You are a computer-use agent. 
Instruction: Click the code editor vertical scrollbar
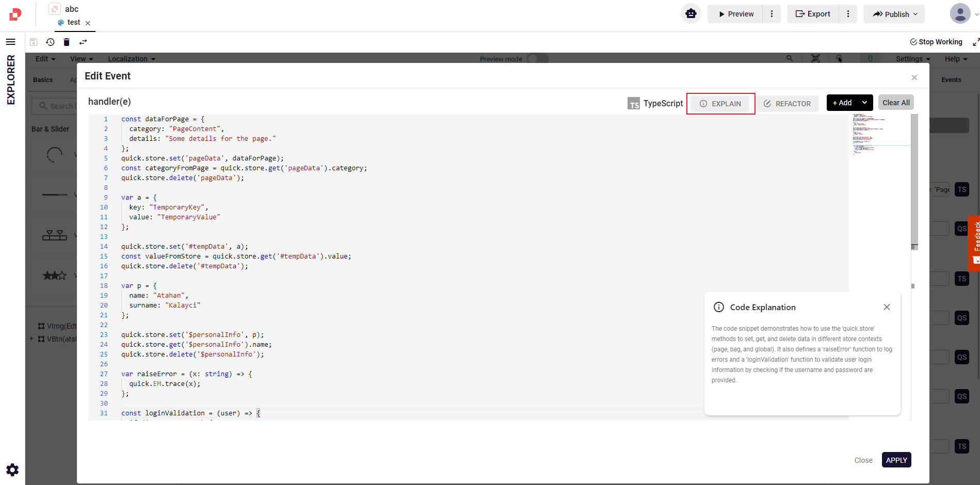click(x=914, y=181)
